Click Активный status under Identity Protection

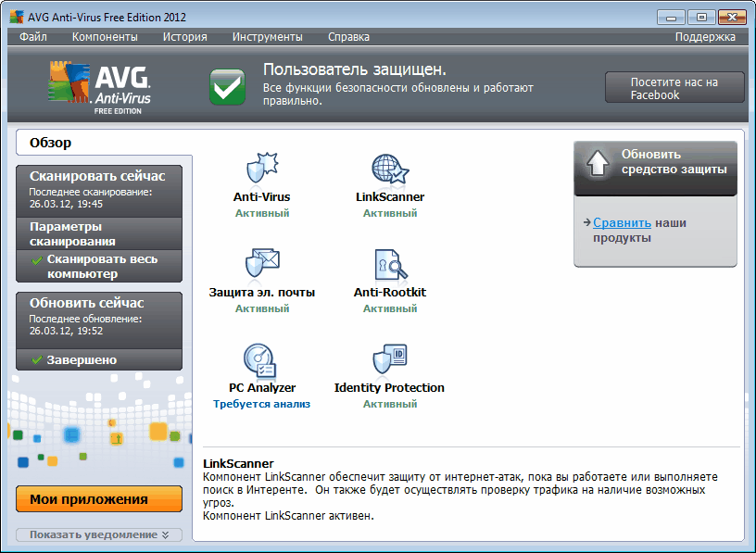click(x=390, y=404)
